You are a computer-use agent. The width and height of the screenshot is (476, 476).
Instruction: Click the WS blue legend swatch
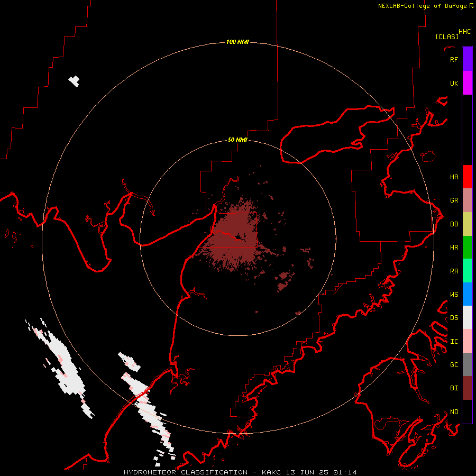coord(467,294)
